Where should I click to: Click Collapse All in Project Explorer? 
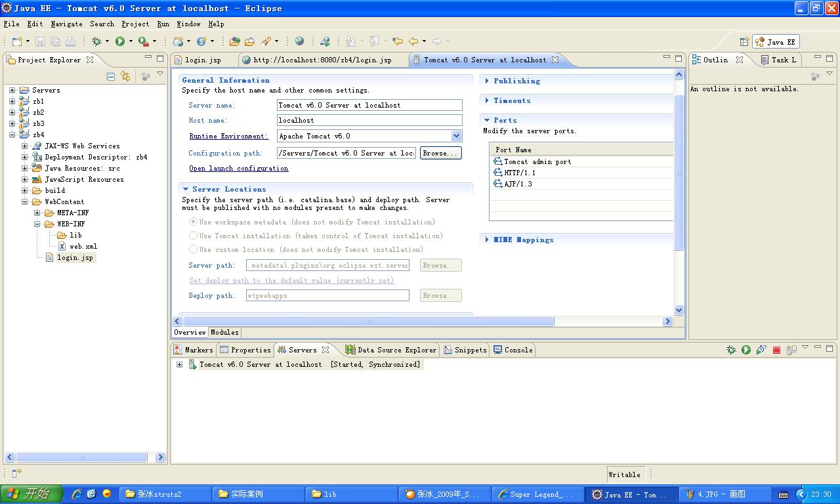point(111,77)
